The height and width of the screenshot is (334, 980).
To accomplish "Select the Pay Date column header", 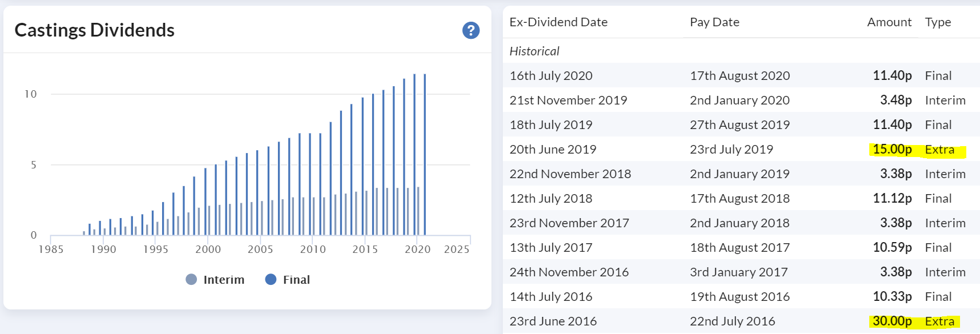I will point(715,22).
